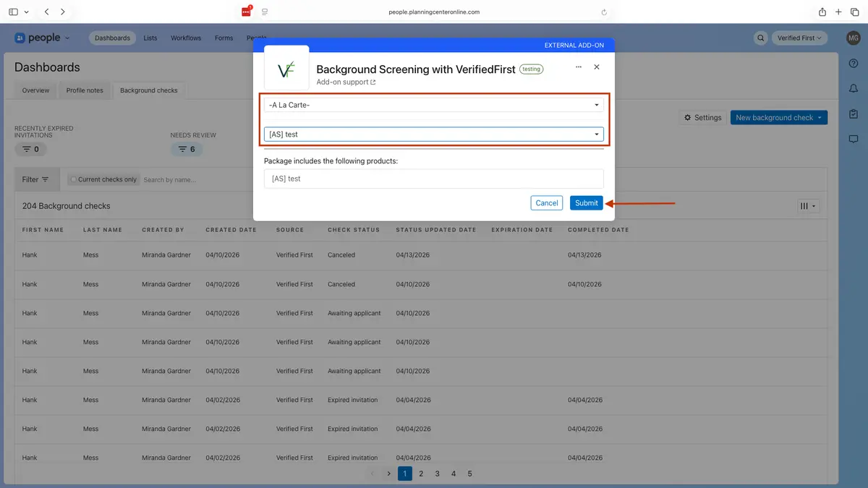
Task: Click the people.planningcenteronline.com address bar
Action: click(433, 12)
